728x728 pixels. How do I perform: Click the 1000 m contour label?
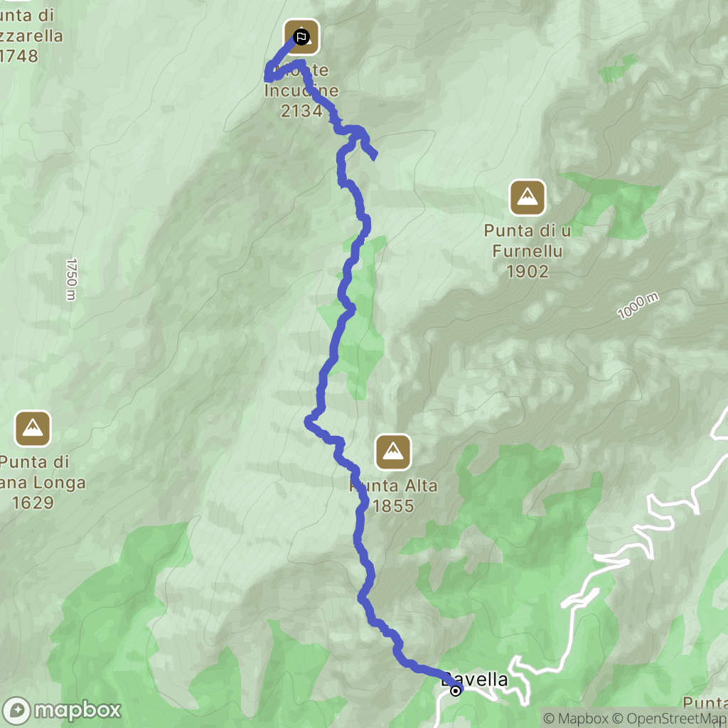pos(638,306)
